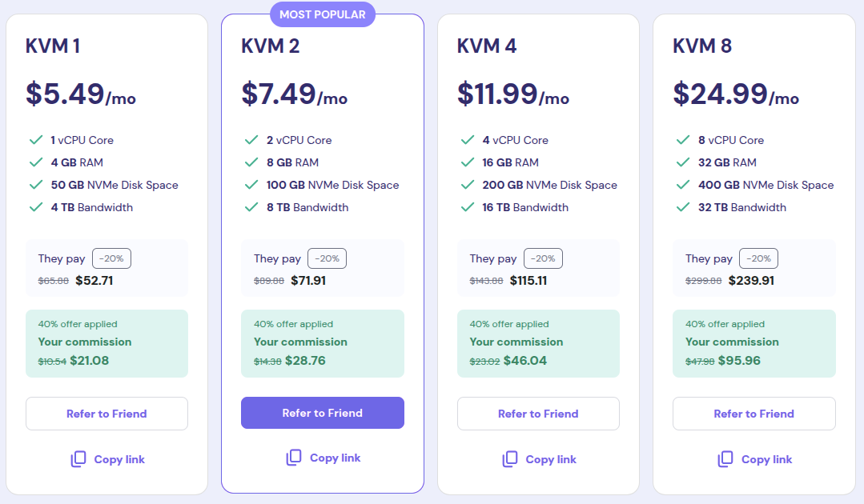Click the -20% discount tag in KVM 1
The height and width of the screenshot is (504, 864).
tap(111, 258)
